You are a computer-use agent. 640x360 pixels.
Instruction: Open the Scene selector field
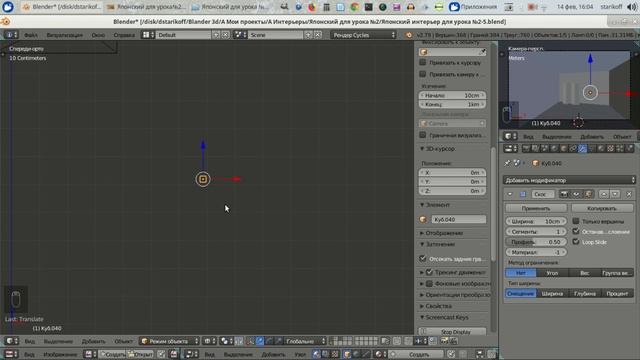pos(276,35)
